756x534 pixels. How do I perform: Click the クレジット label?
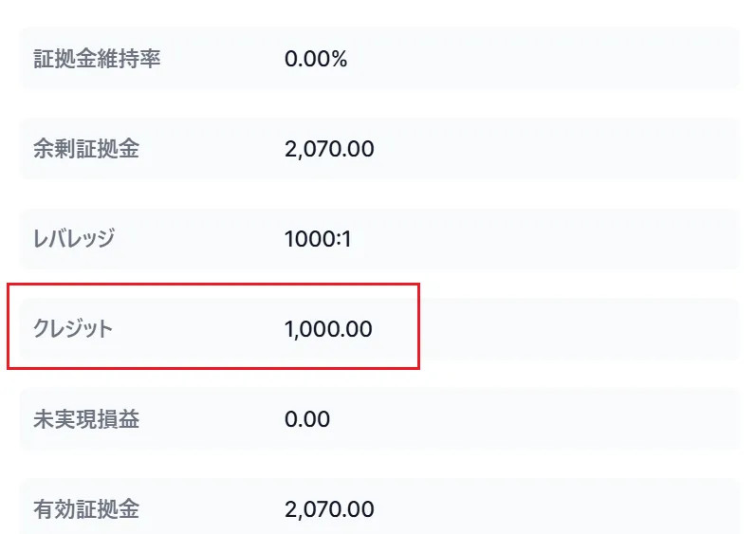coord(73,329)
